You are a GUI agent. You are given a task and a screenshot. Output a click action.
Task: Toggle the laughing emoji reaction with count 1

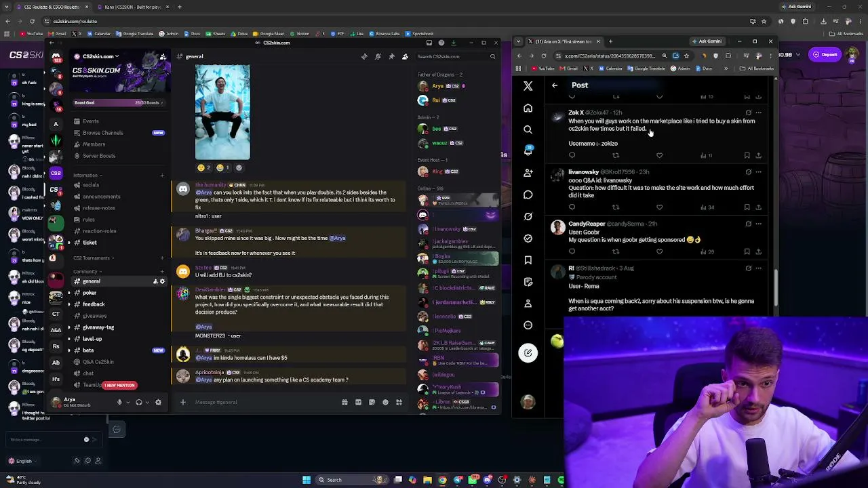click(222, 167)
